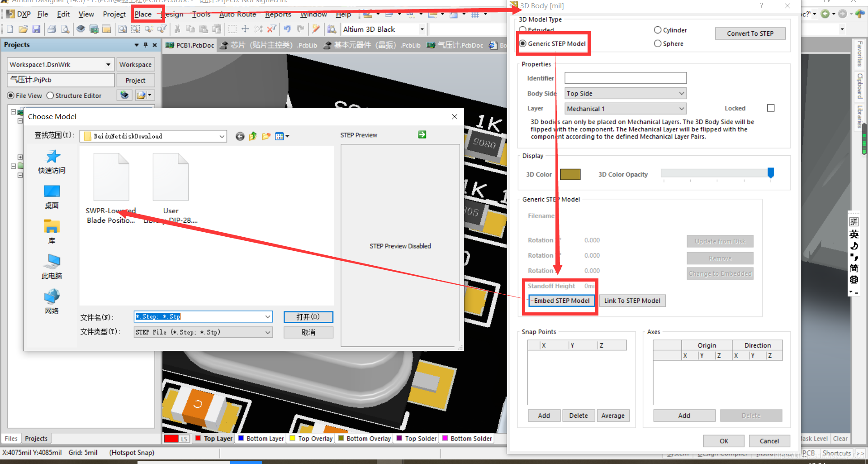The width and height of the screenshot is (868, 464).
Task: Open the 文件名 filename combo dropdown
Action: tap(268, 317)
